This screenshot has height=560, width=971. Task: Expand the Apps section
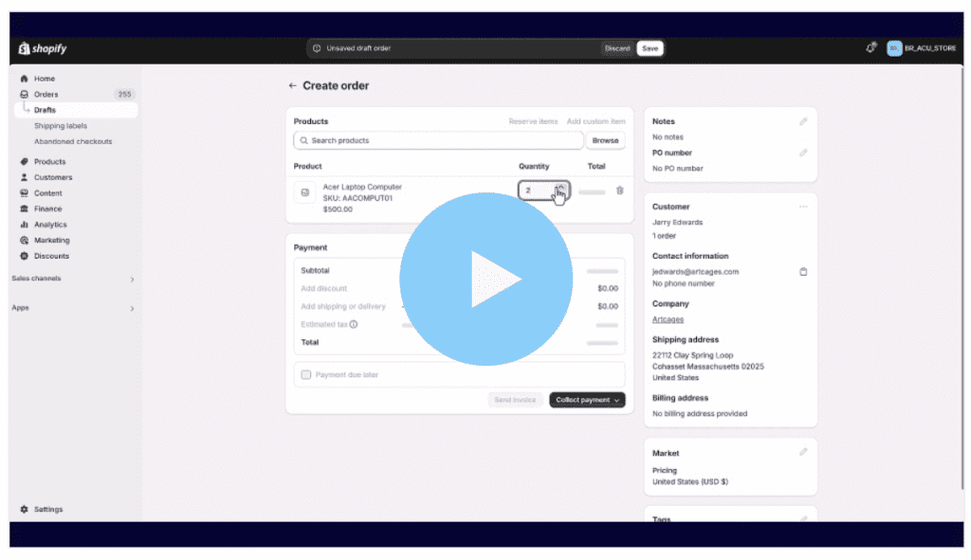(x=132, y=309)
